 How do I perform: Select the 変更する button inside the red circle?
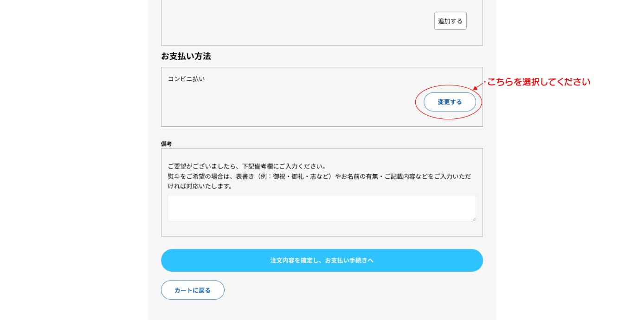pyautogui.click(x=449, y=102)
